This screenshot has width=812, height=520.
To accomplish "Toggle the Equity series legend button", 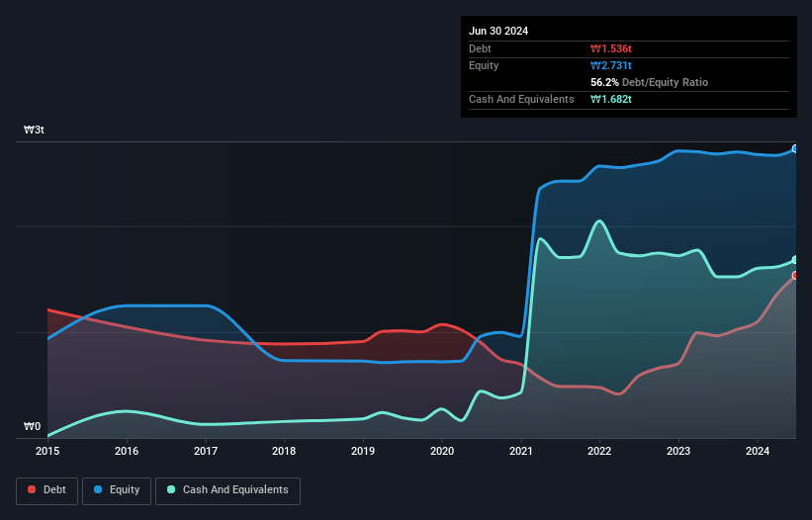I will [x=117, y=490].
